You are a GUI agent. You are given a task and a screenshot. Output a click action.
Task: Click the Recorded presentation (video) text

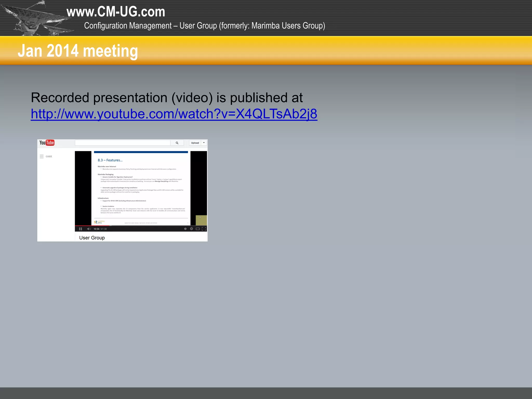pos(167,98)
